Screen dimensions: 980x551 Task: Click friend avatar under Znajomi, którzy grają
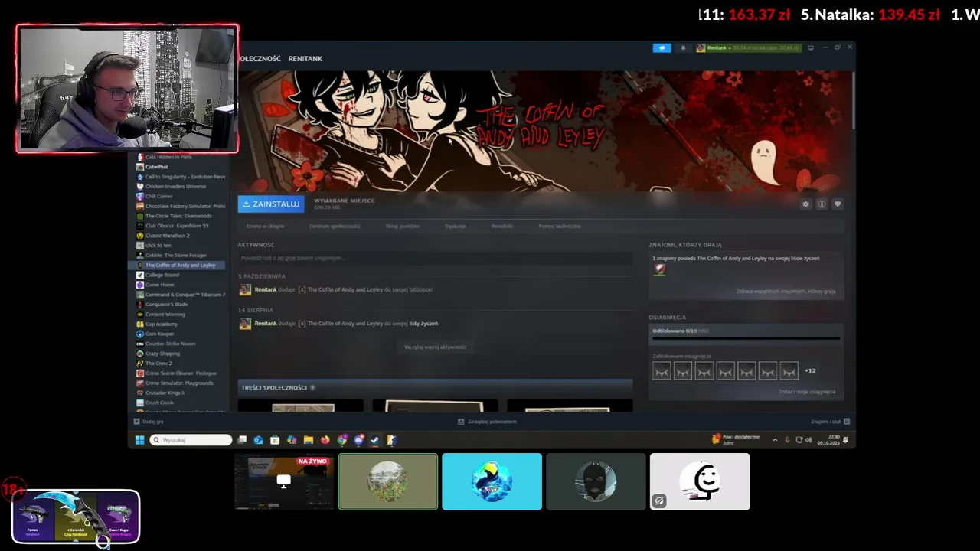(x=659, y=269)
